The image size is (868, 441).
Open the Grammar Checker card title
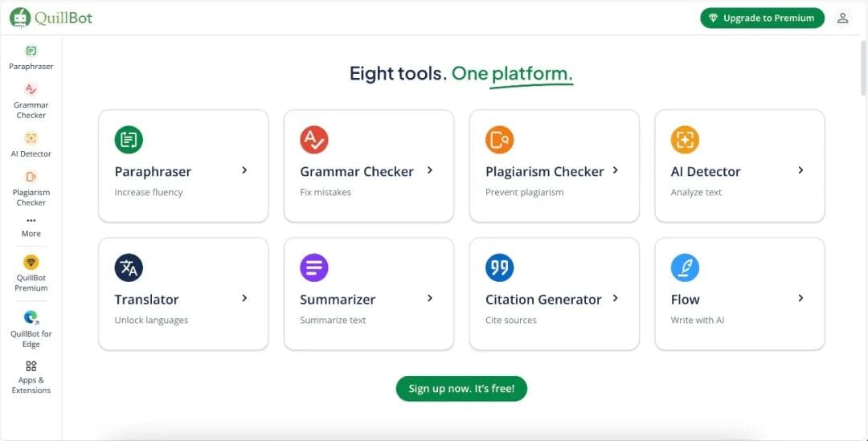[x=356, y=171]
